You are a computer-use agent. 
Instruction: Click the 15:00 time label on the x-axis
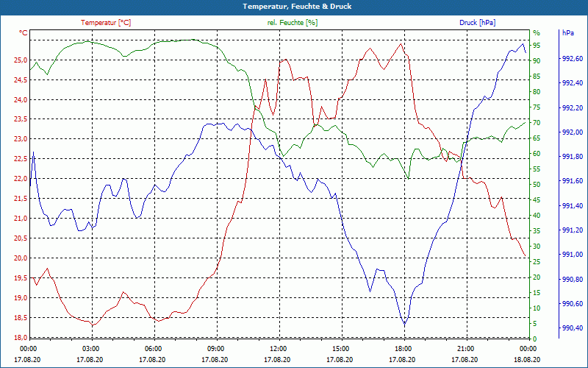[340, 349]
